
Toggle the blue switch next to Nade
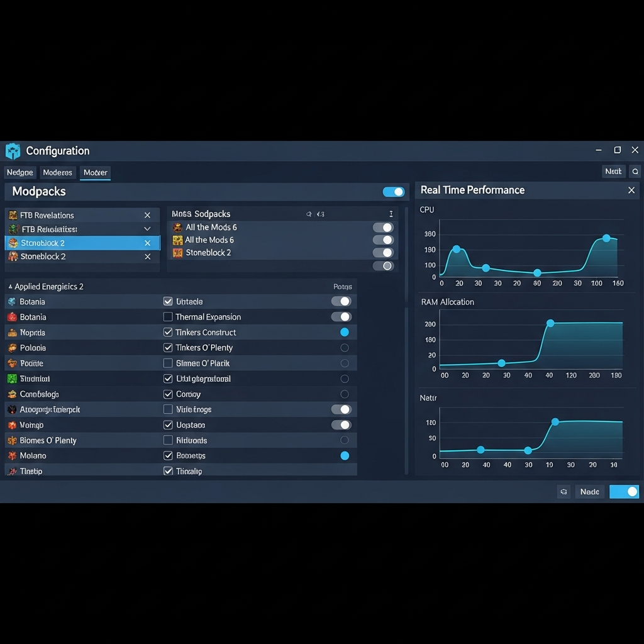point(625,492)
